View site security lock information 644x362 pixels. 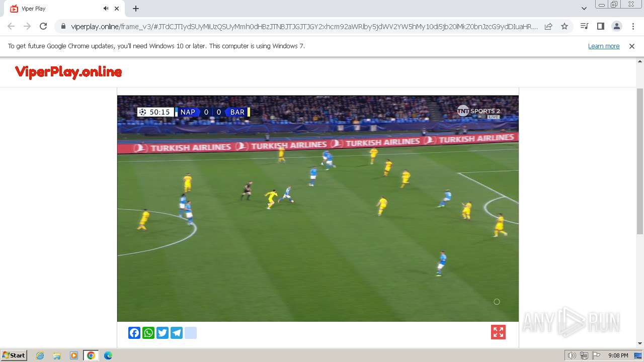point(63,26)
